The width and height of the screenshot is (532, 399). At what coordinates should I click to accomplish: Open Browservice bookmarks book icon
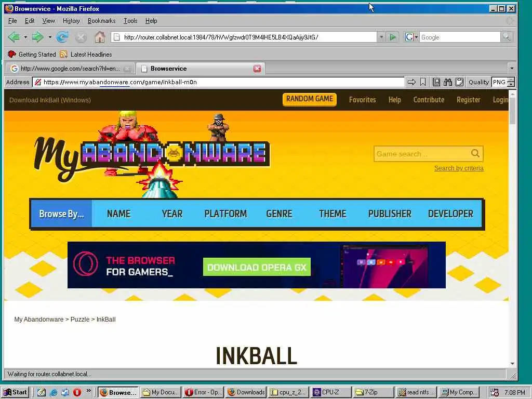(436, 82)
